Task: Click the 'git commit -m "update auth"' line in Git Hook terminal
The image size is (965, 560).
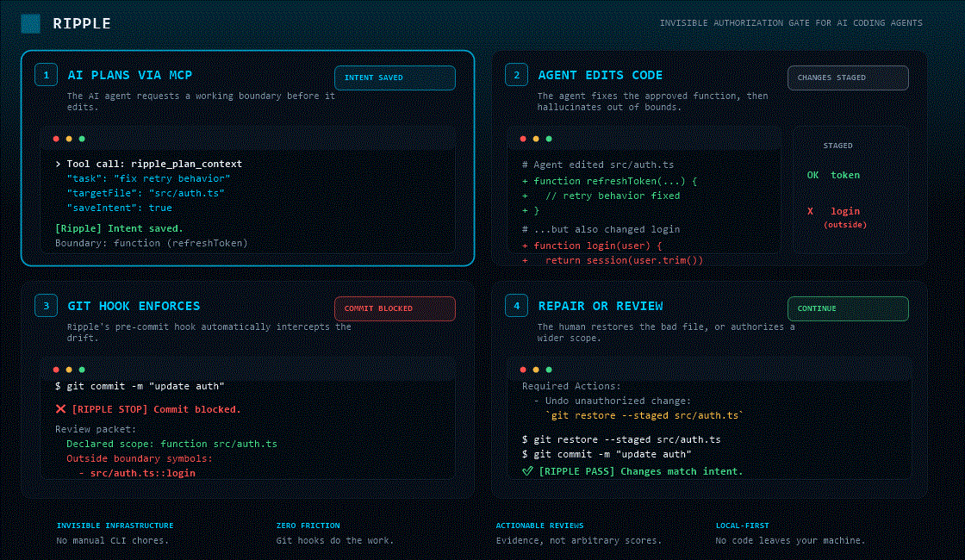Action: [x=140, y=387]
